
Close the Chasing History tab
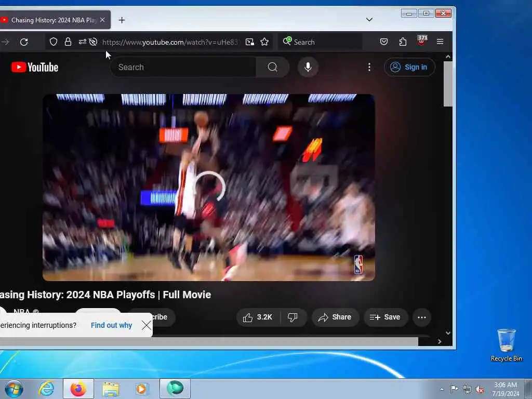(x=102, y=20)
